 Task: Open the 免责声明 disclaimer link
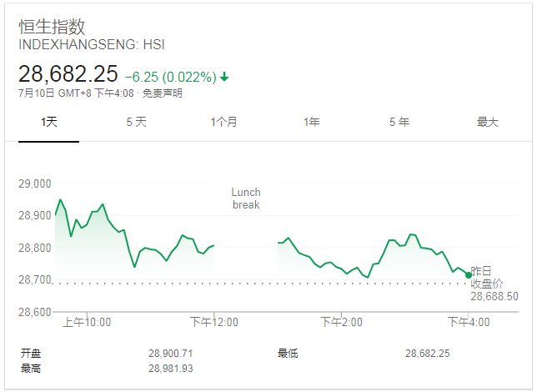[163, 93]
